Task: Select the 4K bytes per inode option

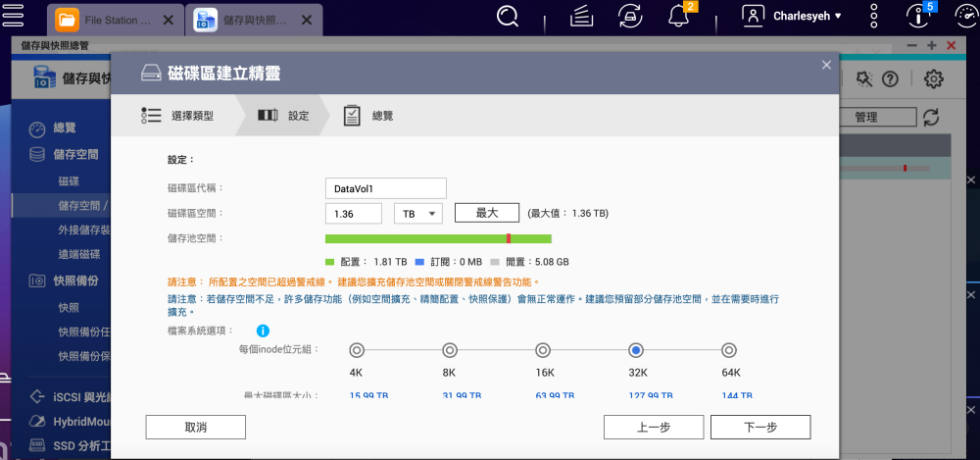Action: click(x=357, y=350)
